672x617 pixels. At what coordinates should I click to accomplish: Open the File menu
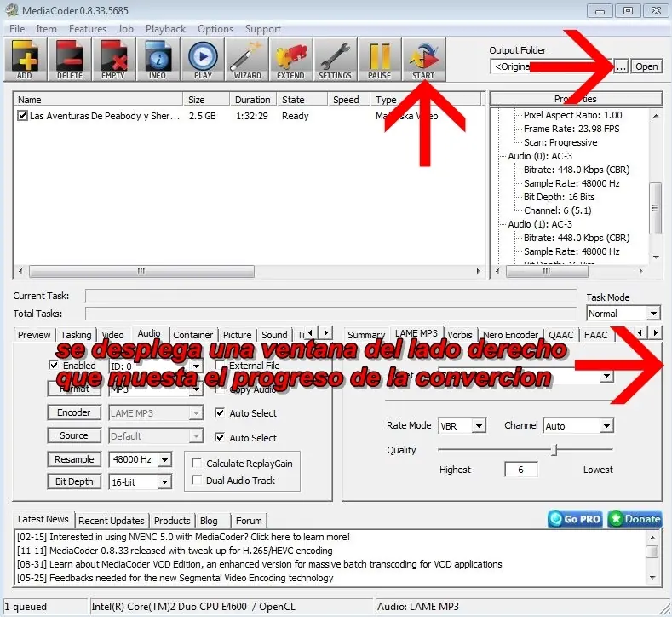17,29
